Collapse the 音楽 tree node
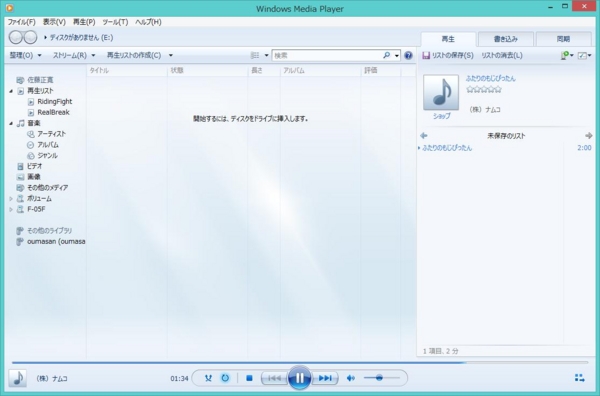Viewport: 600px width, 396px height. (11, 123)
